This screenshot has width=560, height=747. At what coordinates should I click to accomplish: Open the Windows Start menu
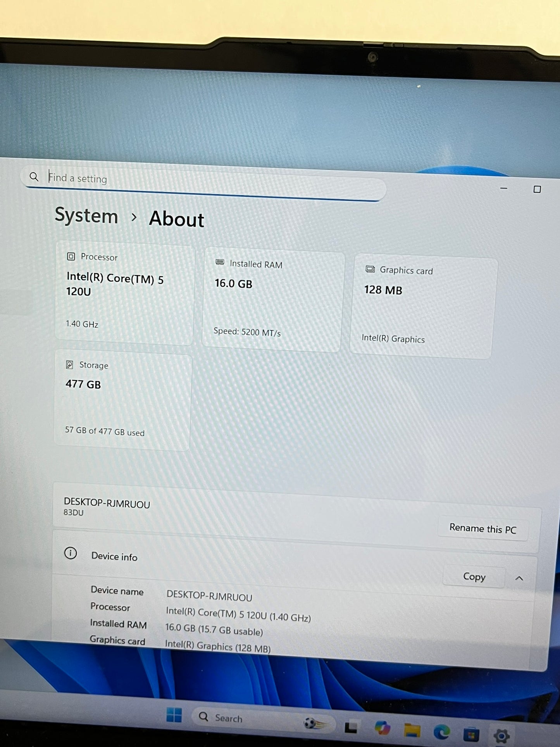(174, 715)
